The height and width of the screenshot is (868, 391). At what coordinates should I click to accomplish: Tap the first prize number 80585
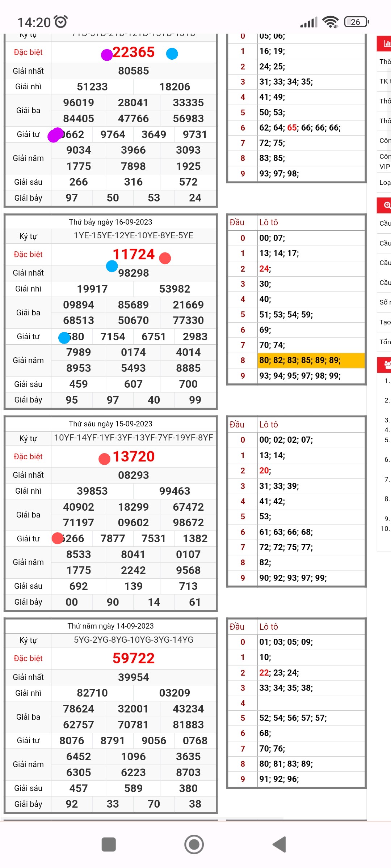click(134, 71)
